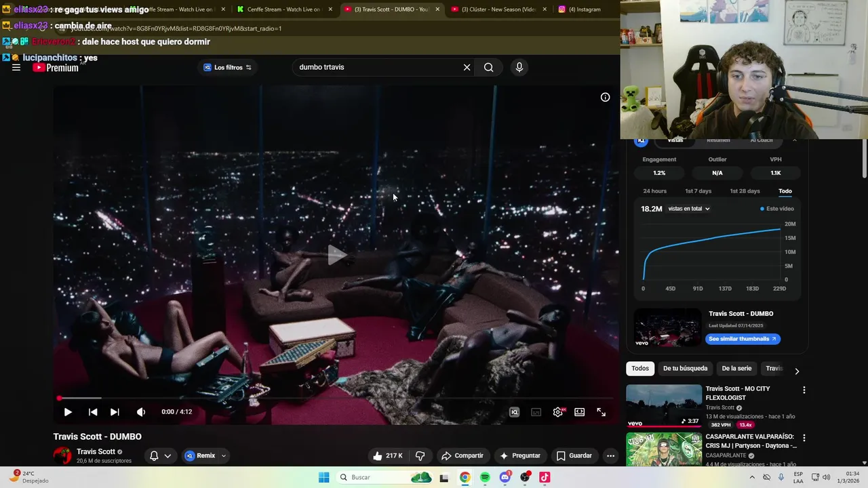This screenshot has height=488, width=868.
Task: Open Google Chrome from taskbar
Action: click(465, 477)
